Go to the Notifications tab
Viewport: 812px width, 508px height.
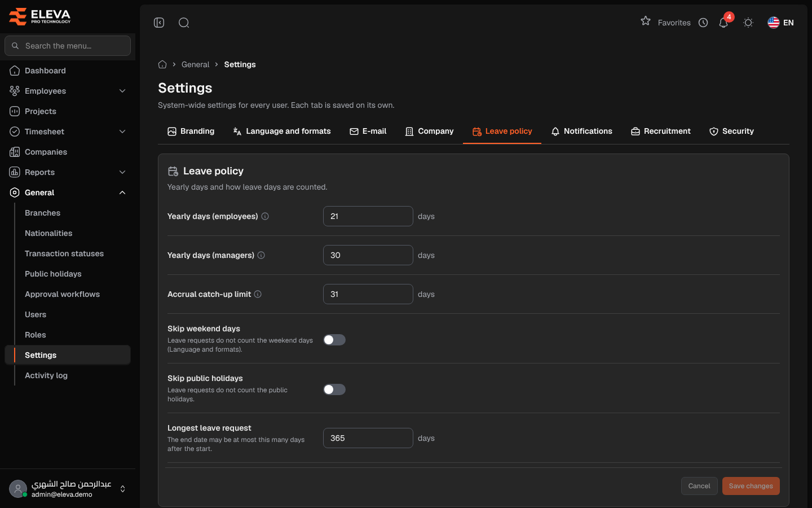(x=581, y=131)
